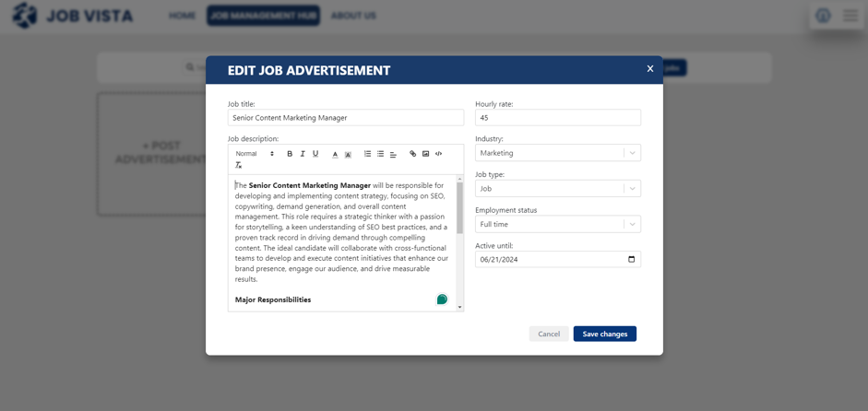Open the Active until calendar picker
Viewport: 868px width, 411px height.
tap(631, 260)
